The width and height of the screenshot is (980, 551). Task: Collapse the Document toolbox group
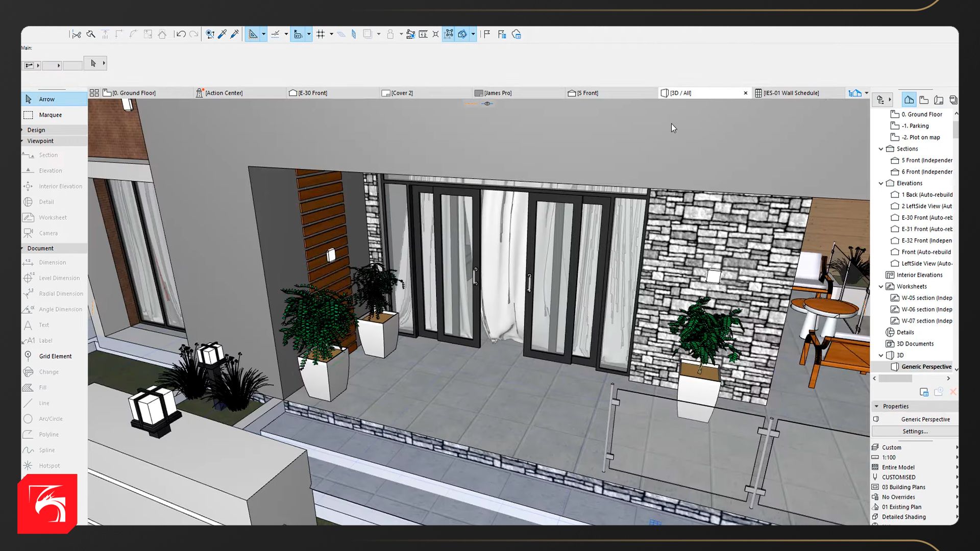coord(54,248)
